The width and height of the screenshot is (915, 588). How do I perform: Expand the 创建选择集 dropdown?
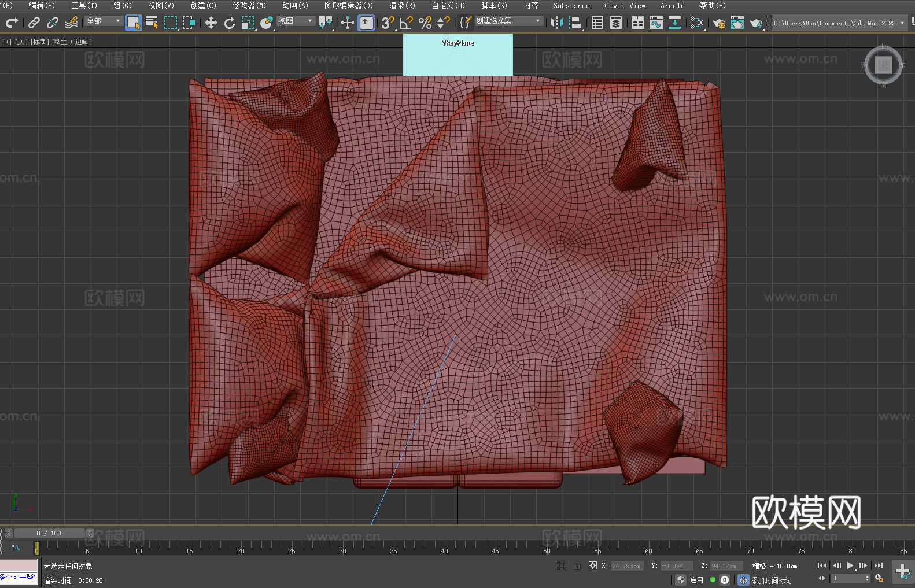(x=509, y=21)
